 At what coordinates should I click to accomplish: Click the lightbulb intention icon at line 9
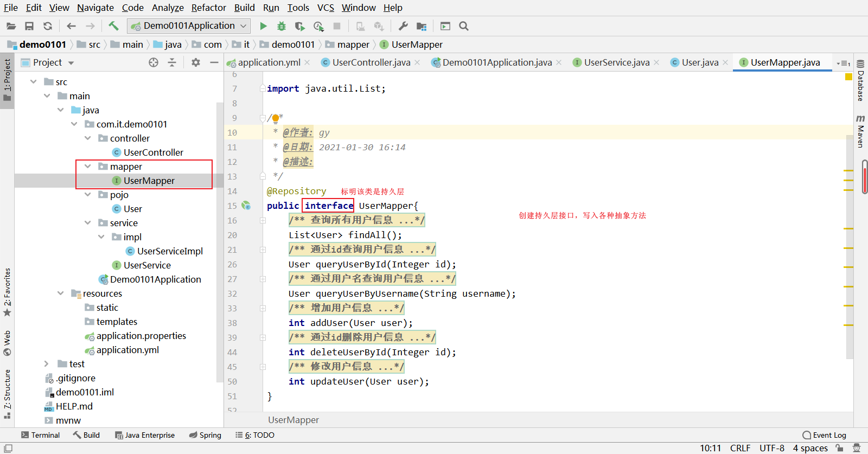coord(276,118)
